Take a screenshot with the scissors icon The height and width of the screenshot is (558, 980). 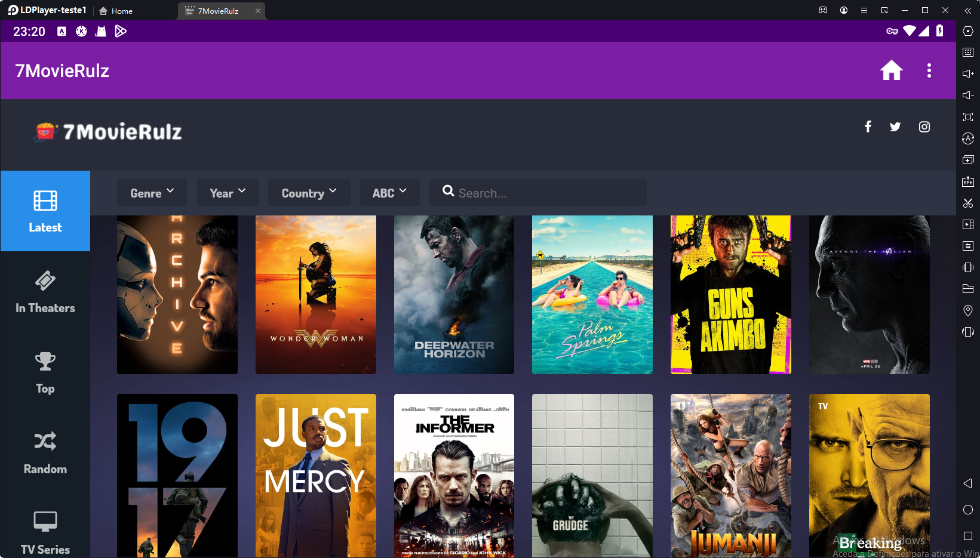click(967, 203)
